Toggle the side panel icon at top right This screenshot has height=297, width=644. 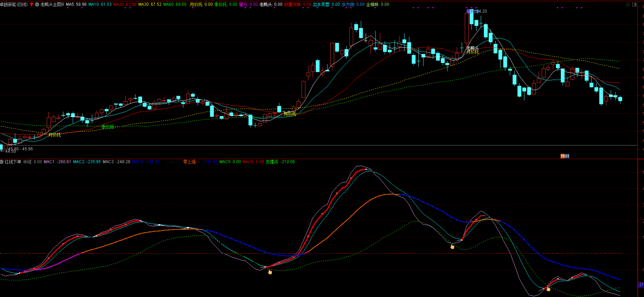click(634, 4)
